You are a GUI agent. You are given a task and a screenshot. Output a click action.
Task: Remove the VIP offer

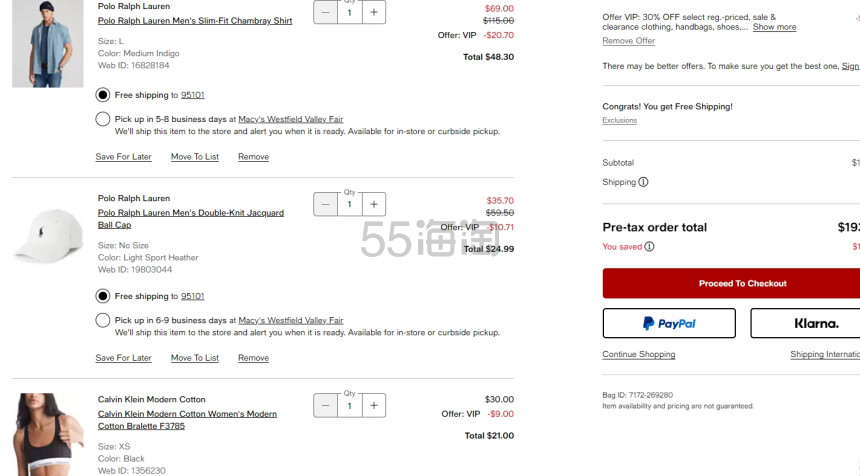[629, 41]
